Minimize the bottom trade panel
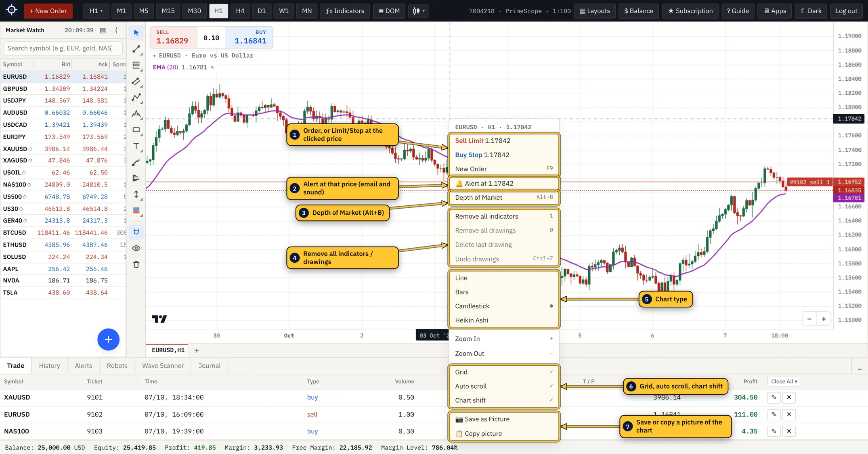 [x=860, y=369]
